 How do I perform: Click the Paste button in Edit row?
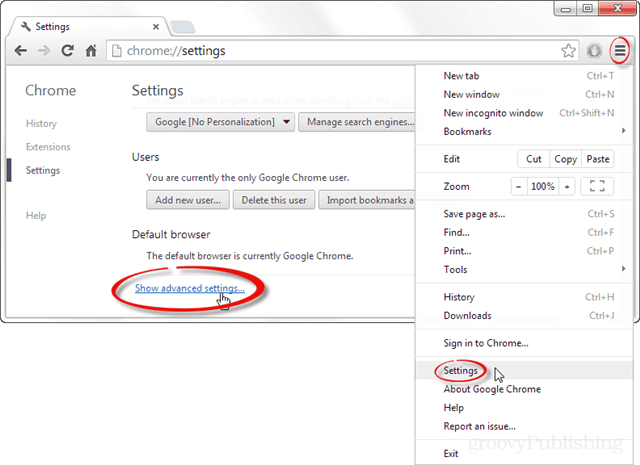(x=598, y=159)
